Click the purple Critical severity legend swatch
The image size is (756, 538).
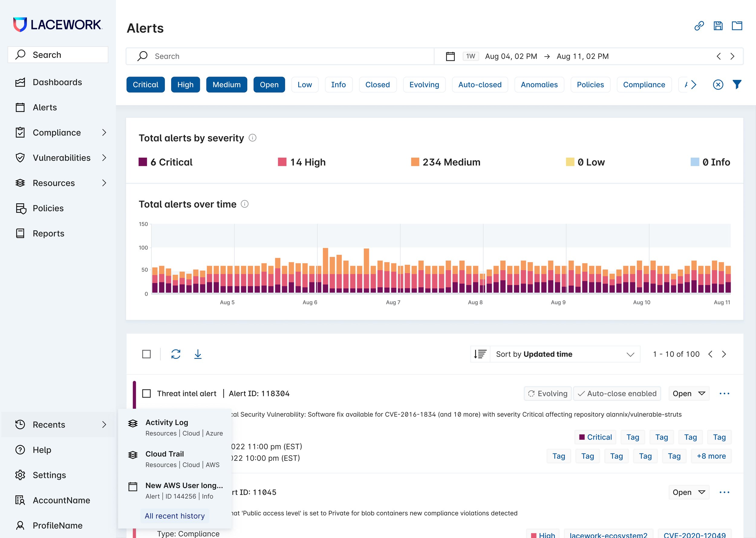(x=143, y=162)
